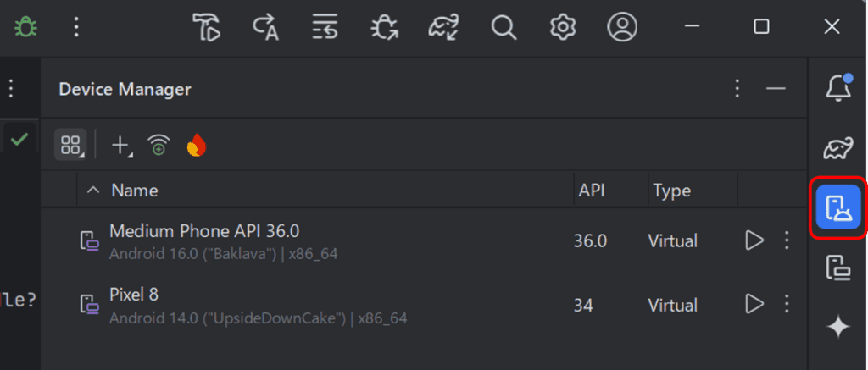The image size is (868, 370).
Task: Open the Gemini sparkle icon
Action: 838,328
